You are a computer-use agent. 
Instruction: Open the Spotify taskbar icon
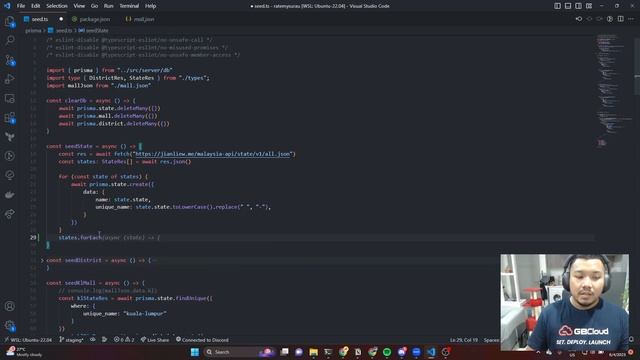point(387,352)
